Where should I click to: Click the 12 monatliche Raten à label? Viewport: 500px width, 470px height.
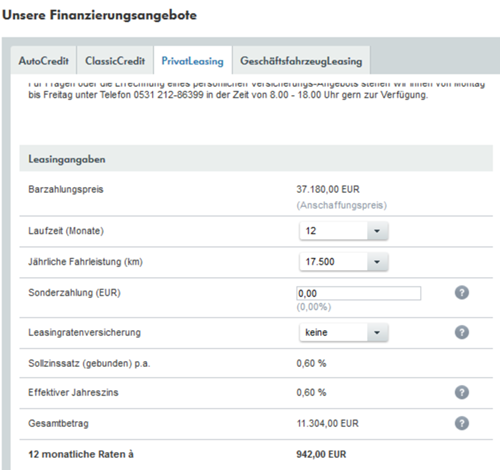point(81,454)
